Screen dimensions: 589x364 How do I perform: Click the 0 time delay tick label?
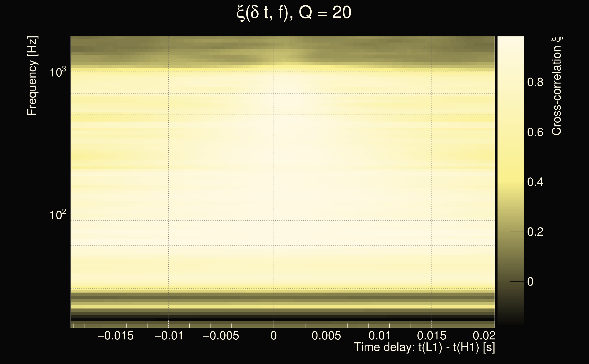274,336
